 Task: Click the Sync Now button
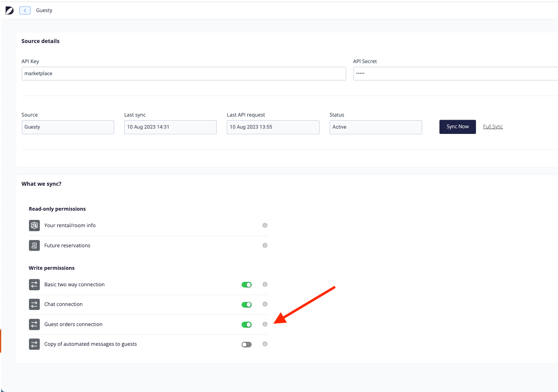click(x=457, y=127)
